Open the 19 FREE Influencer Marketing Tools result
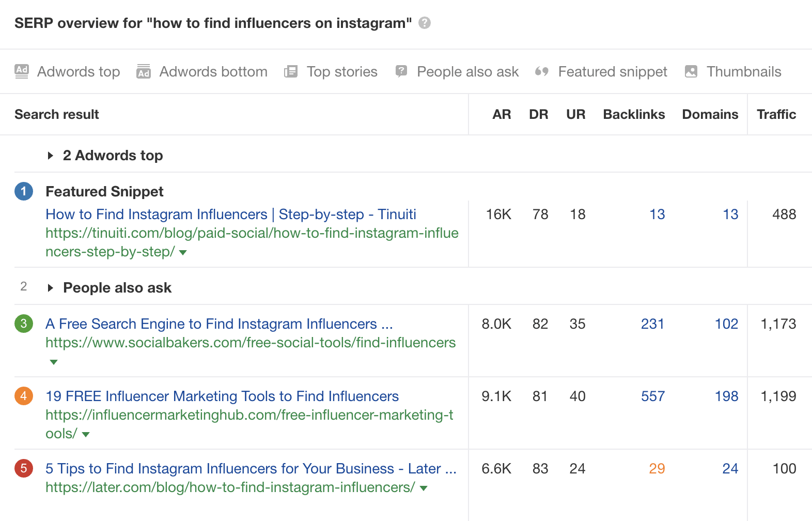The image size is (812, 521). [x=222, y=396]
